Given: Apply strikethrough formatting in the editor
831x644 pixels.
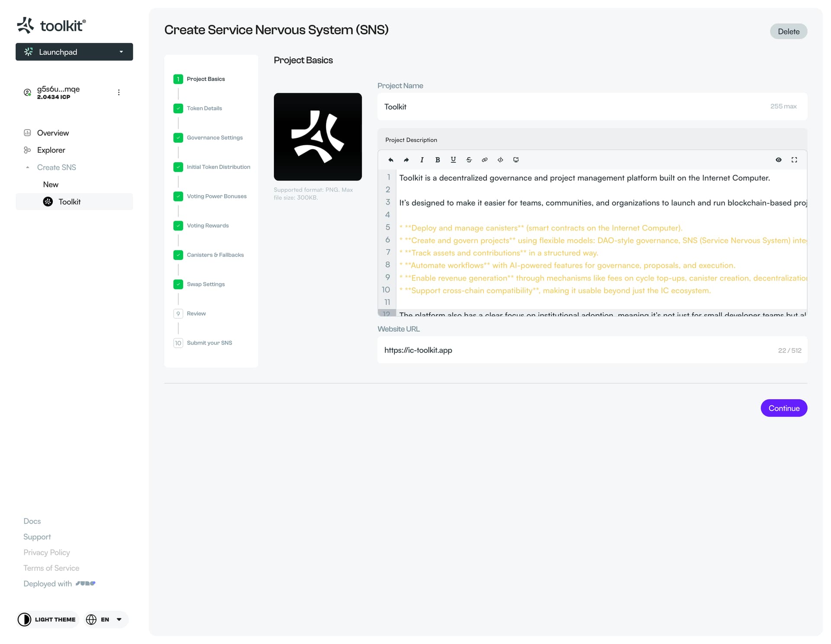Looking at the screenshot, I should 469,160.
